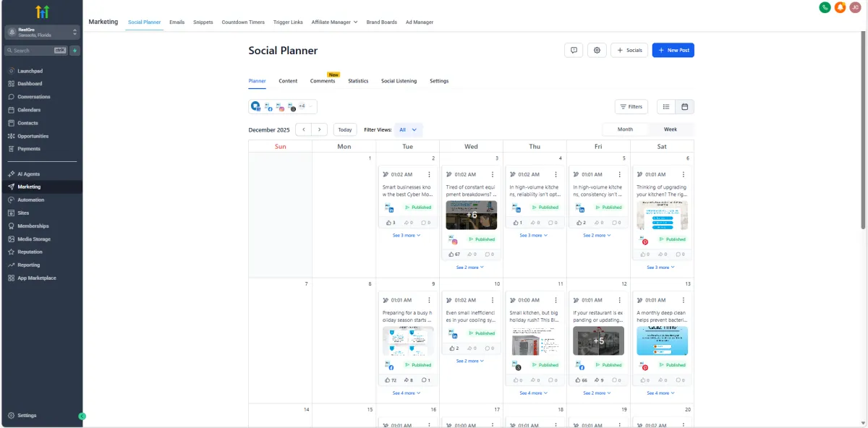Switch to list view icon

(666, 106)
